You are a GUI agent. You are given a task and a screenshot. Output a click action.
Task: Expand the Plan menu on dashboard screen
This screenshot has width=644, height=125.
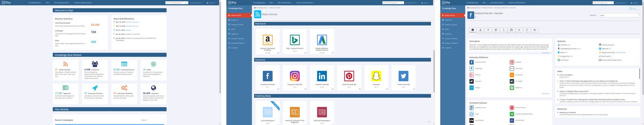click(x=48, y=3)
